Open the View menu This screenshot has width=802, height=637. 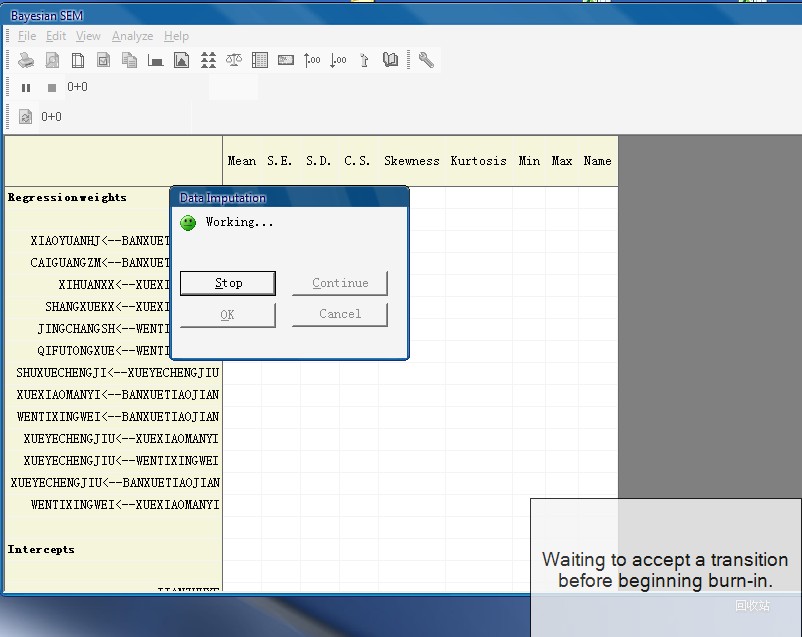[88, 36]
